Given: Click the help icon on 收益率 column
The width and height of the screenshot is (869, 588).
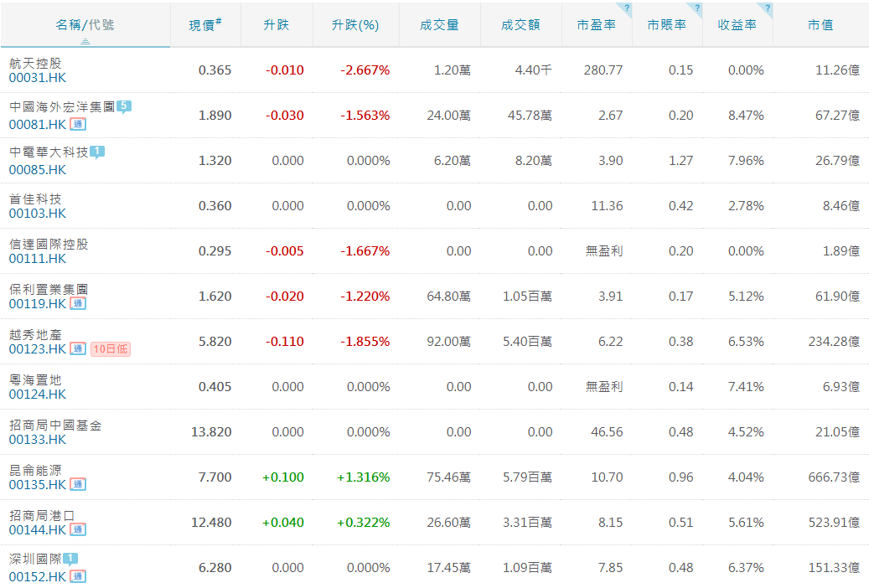Looking at the screenshot, I should (768, 8).
